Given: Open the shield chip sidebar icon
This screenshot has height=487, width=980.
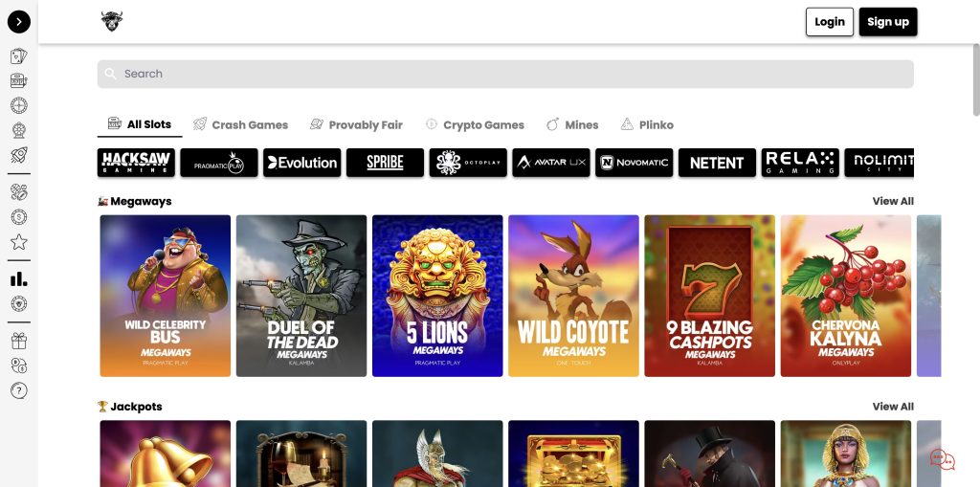Looking at the screenshot, I should pyautogui.click(x=19, y=304).
